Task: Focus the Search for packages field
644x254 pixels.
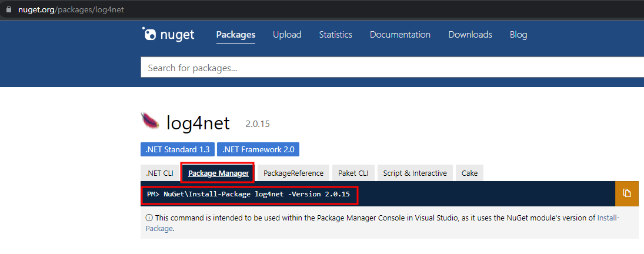Action: click(x=392, y=68)
